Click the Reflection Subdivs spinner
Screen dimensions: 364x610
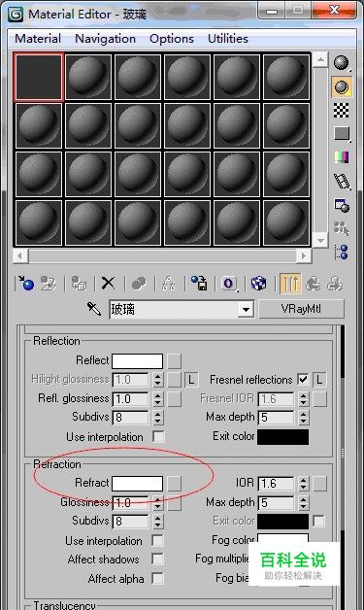(157, 418)
